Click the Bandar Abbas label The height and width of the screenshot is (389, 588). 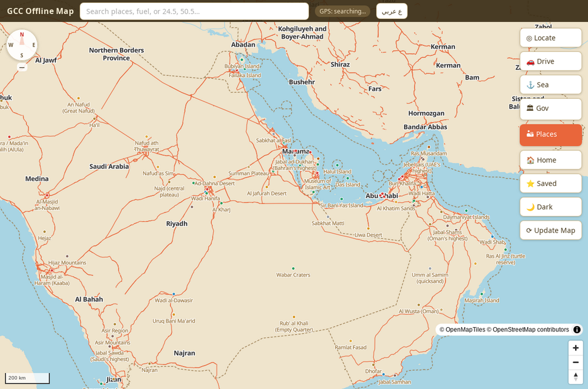tap(425, 127)
